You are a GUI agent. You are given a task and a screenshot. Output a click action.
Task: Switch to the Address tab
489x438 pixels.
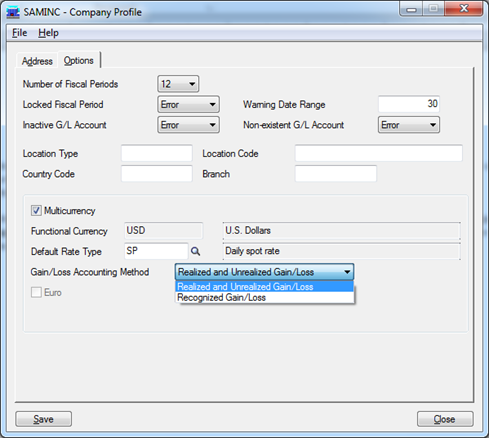point(37,61)
